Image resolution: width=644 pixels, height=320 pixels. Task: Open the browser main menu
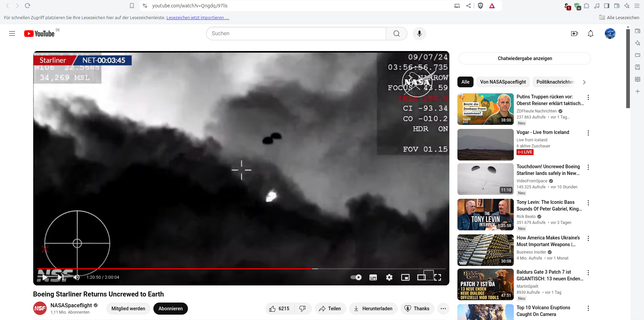point(637,6)
